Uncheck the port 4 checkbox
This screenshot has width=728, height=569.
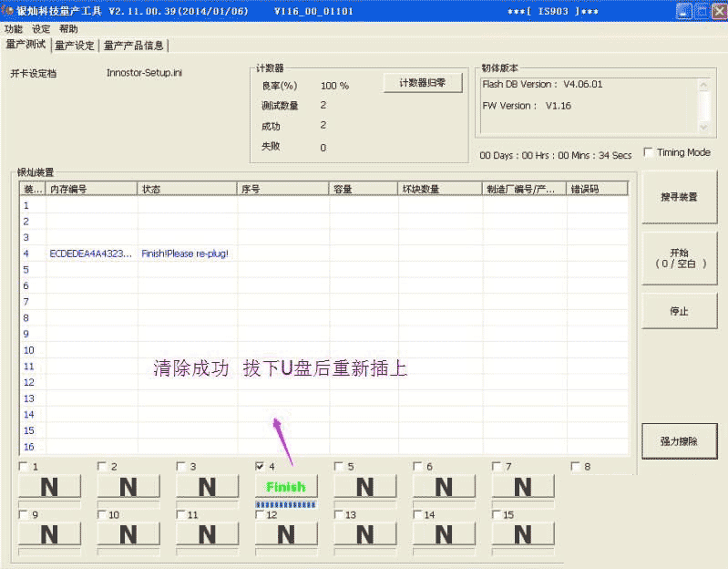260,466
